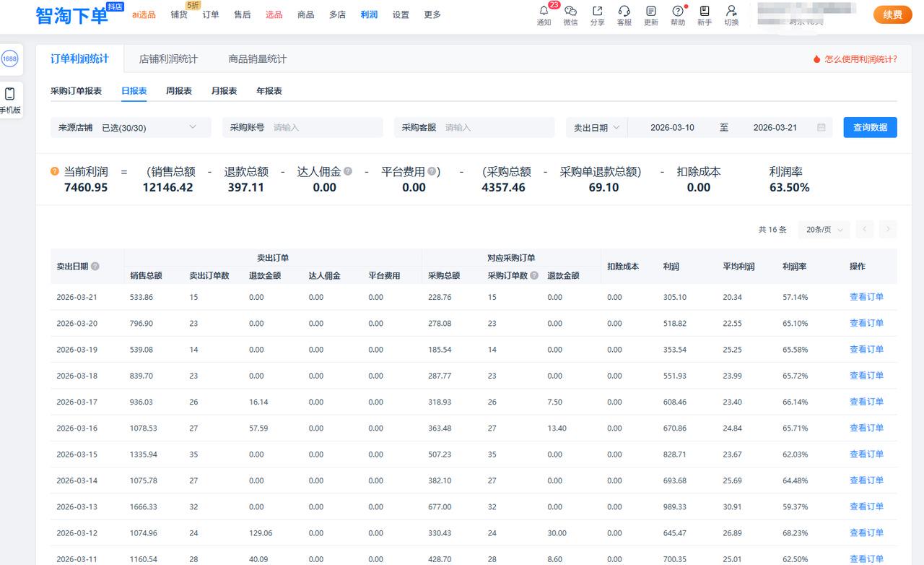Click the help question mark icon
The width and height of the screenshot is (924, 565).
coord(677,12)
